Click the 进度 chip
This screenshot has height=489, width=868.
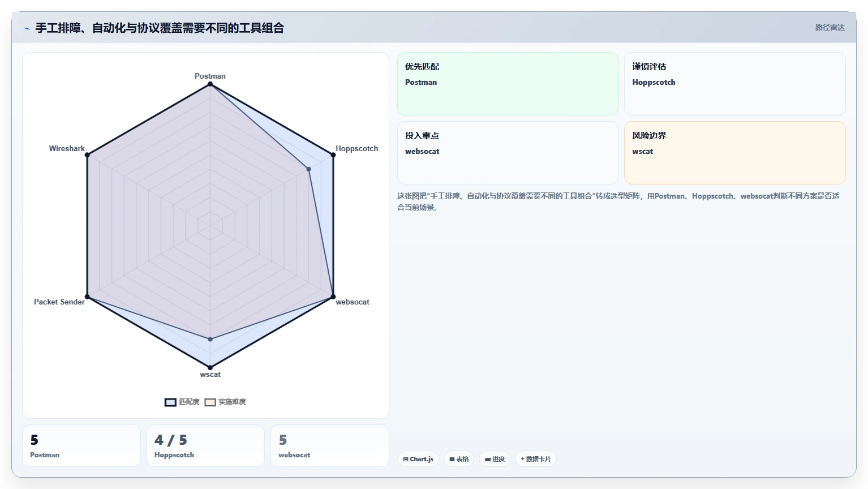click(x=495, y=459)
